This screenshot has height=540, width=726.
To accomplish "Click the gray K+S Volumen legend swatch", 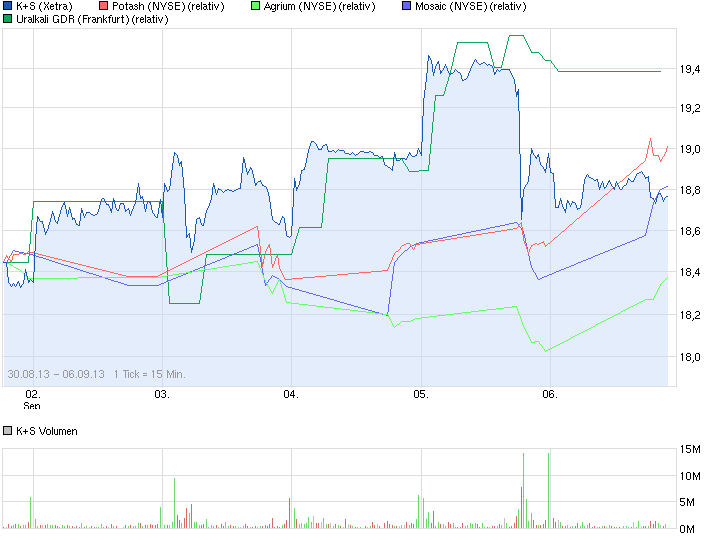I will 7,431.
